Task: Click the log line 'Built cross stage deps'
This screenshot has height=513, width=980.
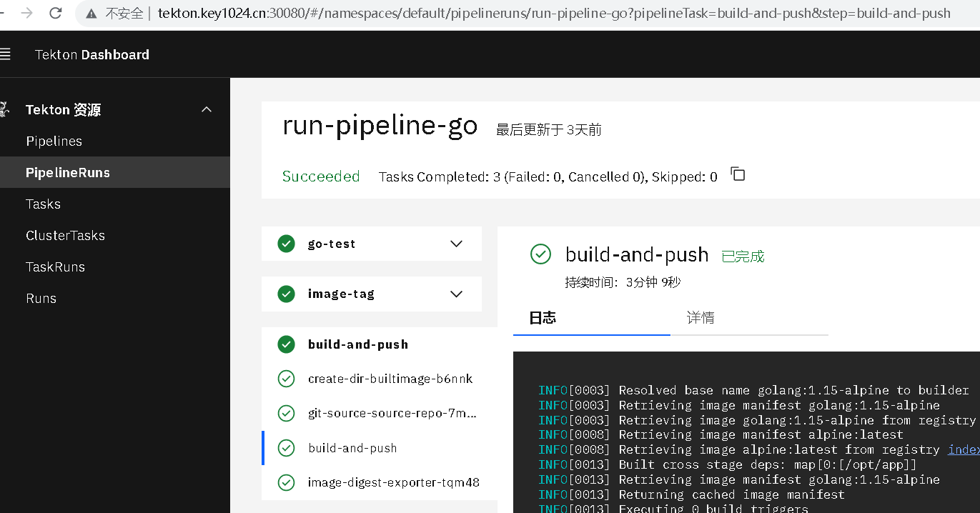Action: pos(728,464)
